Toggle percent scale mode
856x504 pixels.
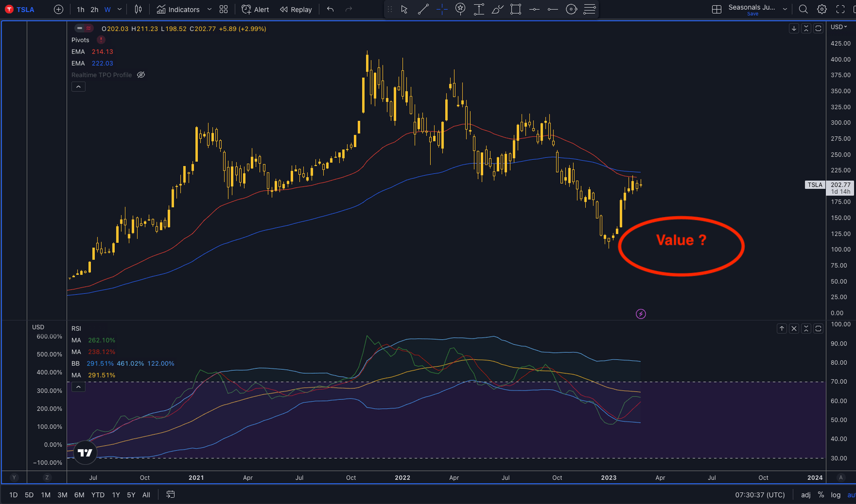tap(820, 495)
